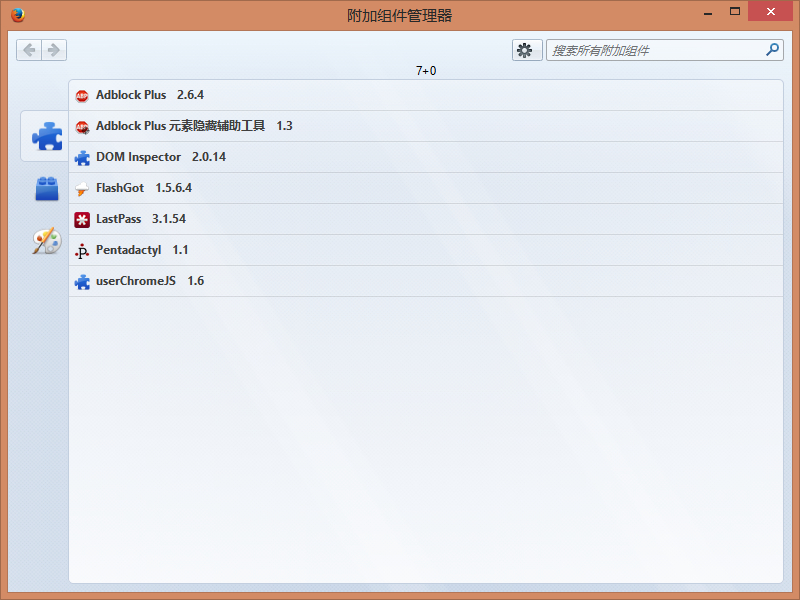The image size is (800, 600).
Task: Select the LastPass name text
Action: [118, 219]
